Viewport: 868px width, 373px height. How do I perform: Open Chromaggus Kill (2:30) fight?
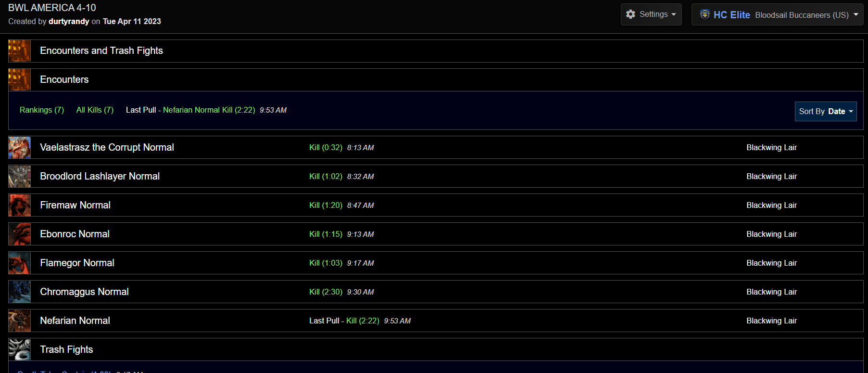326,292
